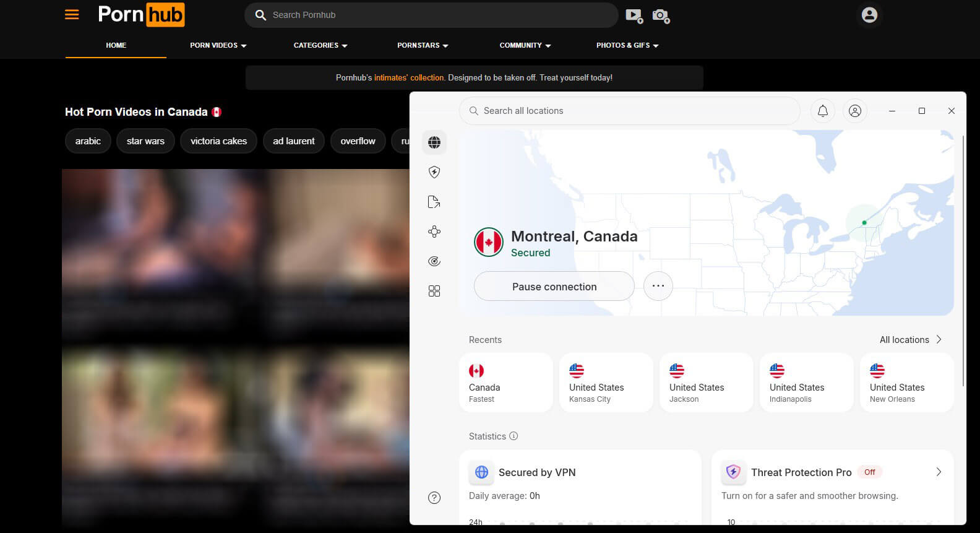Click the magnifier in Search all locations
The image size is (980, 533).
[x=474, y=111]
